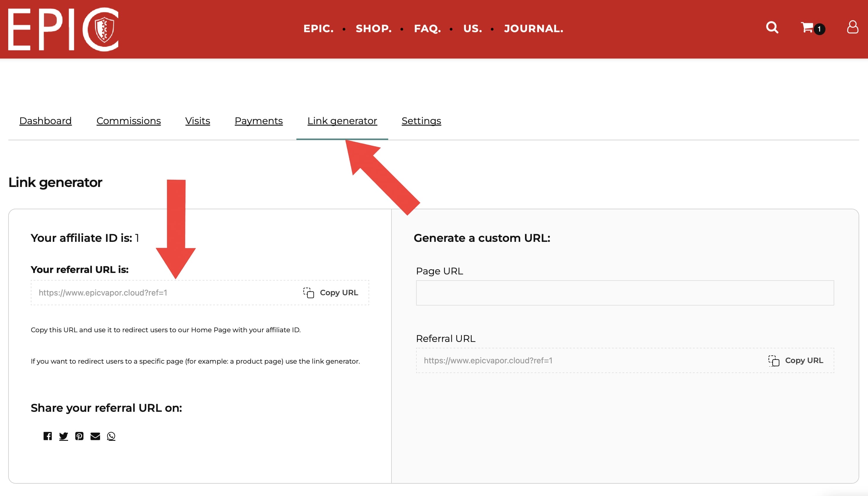Click the Facebook share icon
This screenshot has height=496, width=868.
point(48,436)
